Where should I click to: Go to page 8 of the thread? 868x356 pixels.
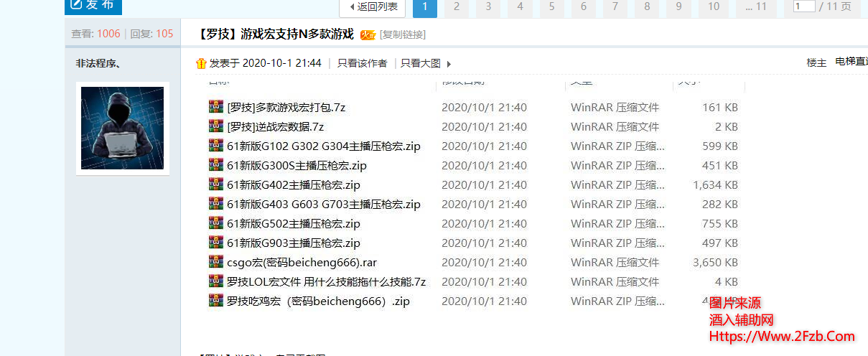tap(647, 6)
